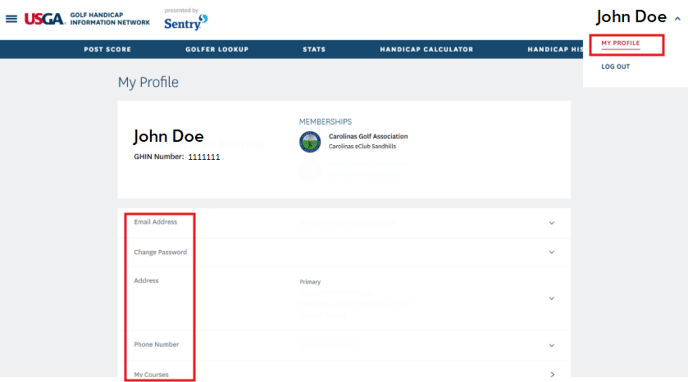Click the My Courses label

(151, 375)
